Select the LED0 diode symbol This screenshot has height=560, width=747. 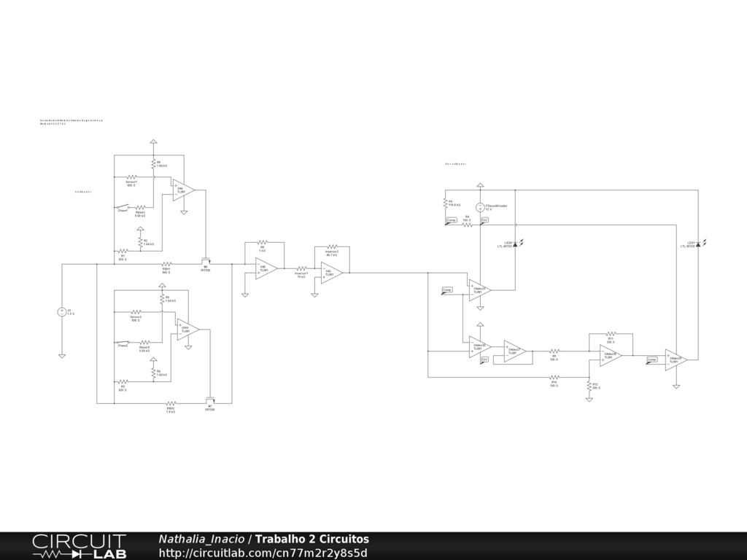click(515, 244)
